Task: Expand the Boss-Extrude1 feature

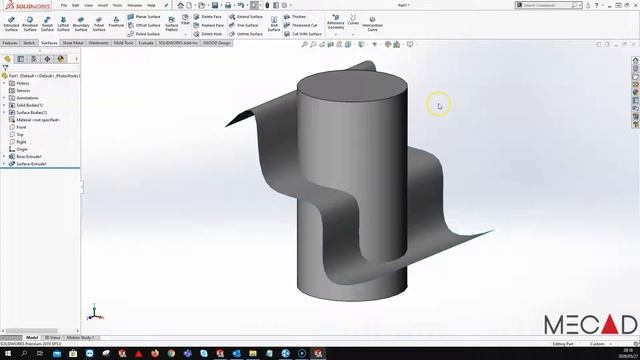Action: 4,156
